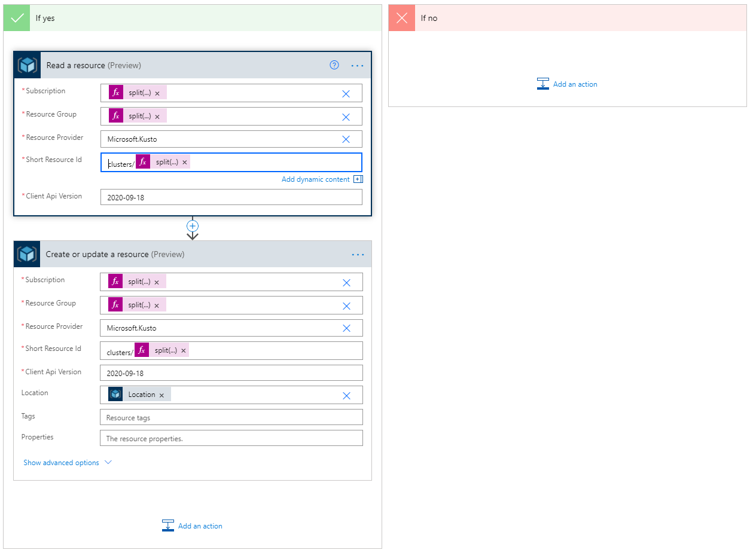756x556 pixels.
Task: Open the Add dynamic content panel expander
Action: [358, 179]
